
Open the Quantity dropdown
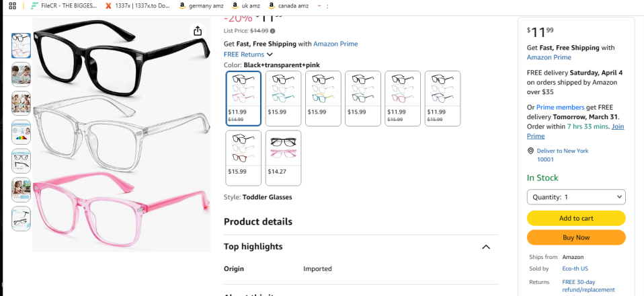point(576,197)
